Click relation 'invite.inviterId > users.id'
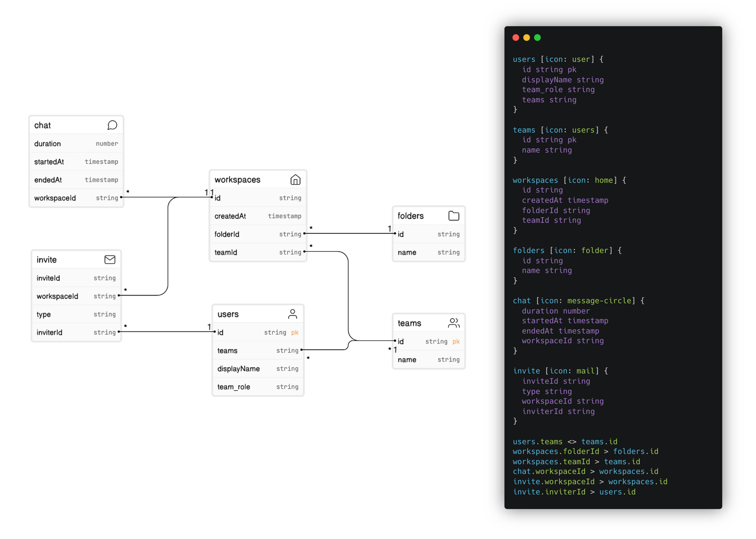 [574, 492]
